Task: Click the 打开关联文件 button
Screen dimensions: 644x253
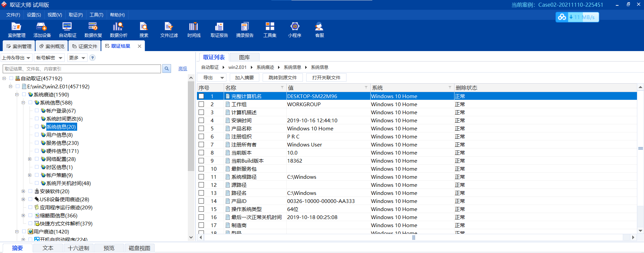Action: (x=326, y=78)
